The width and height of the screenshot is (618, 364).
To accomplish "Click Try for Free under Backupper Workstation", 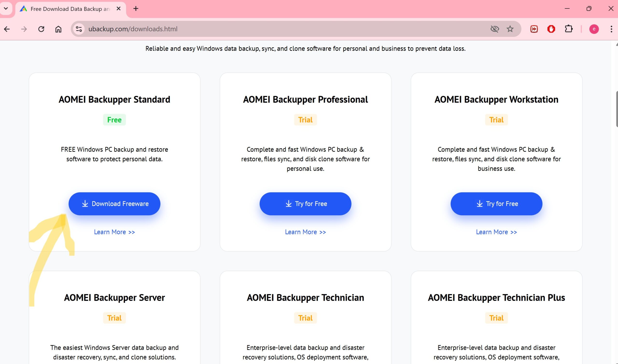I will pyautogui.click(x=496, y=203).
